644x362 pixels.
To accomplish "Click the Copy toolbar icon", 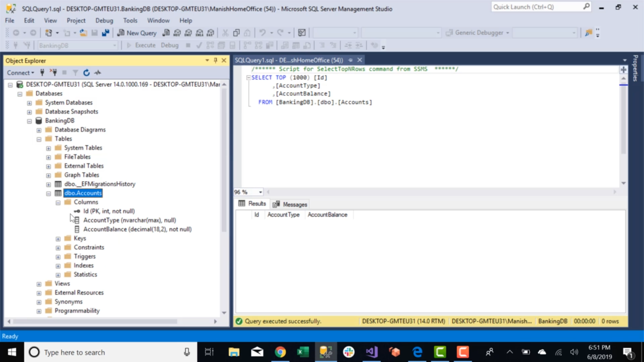I will [236, 33].
